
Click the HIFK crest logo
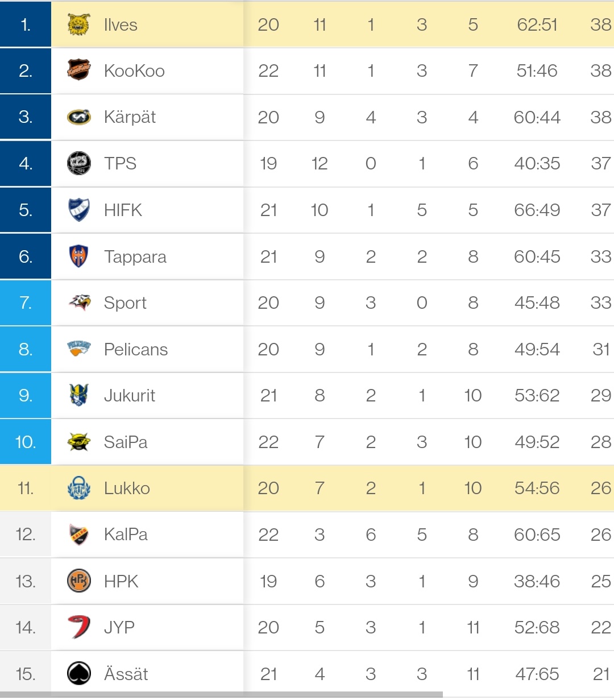pyautogui.click(x=79, y=210)
